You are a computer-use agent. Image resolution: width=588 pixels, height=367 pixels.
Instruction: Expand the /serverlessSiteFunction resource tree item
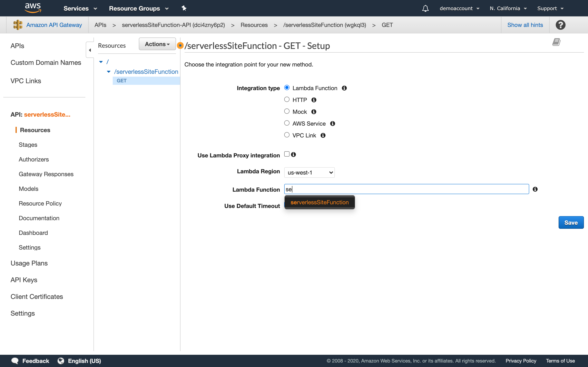pos(108,71)
